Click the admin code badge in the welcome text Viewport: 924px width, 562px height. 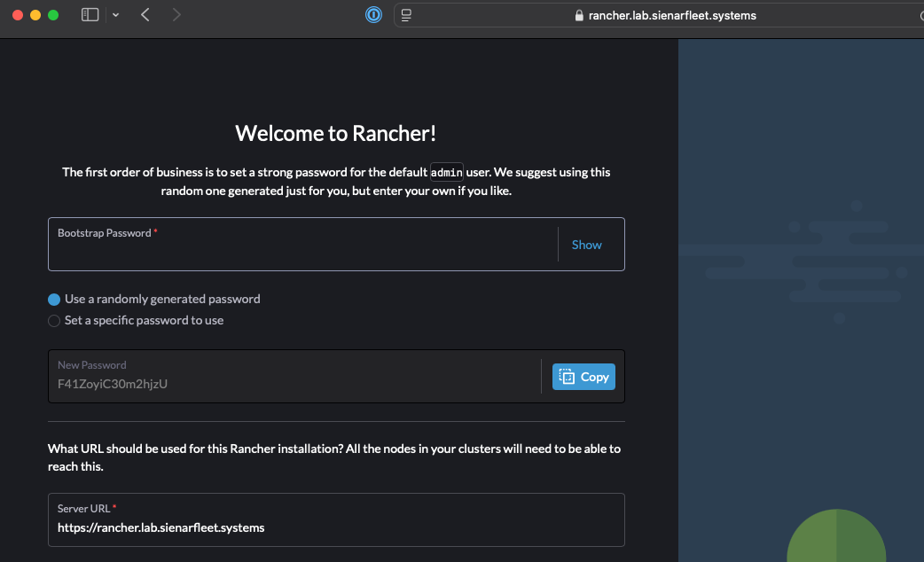pos(447,172)
